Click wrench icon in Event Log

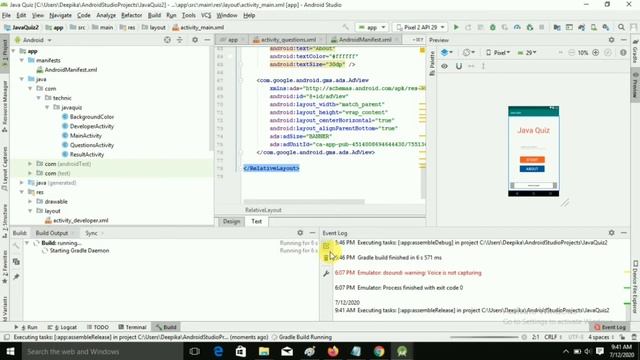click(326, 273)
